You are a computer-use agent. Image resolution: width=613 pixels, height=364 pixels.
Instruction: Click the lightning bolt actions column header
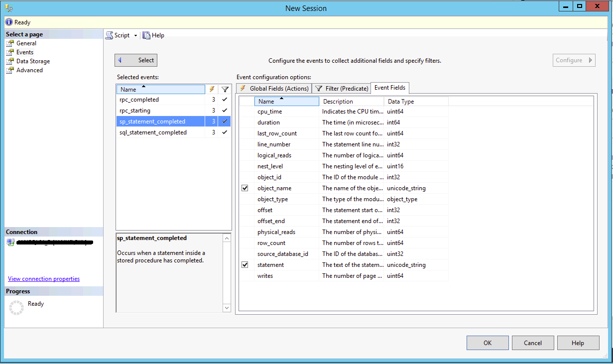click(x=212, y=89)
